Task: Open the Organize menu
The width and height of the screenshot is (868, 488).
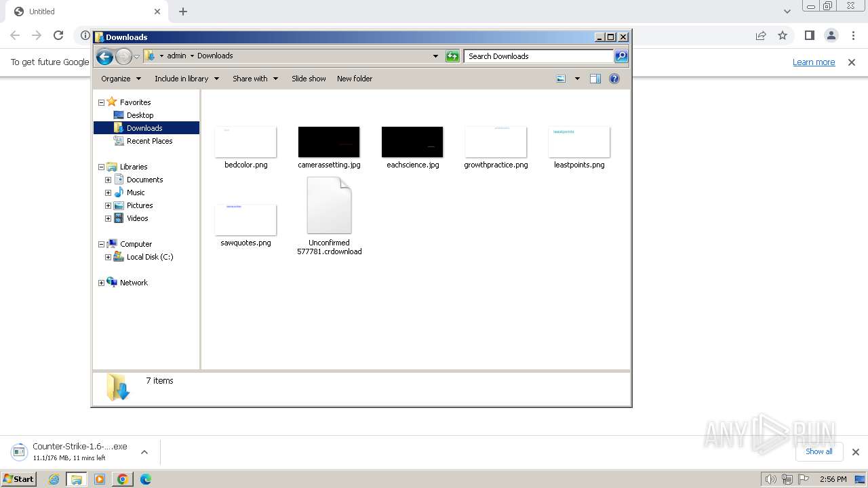Action: tap(121, 79)
